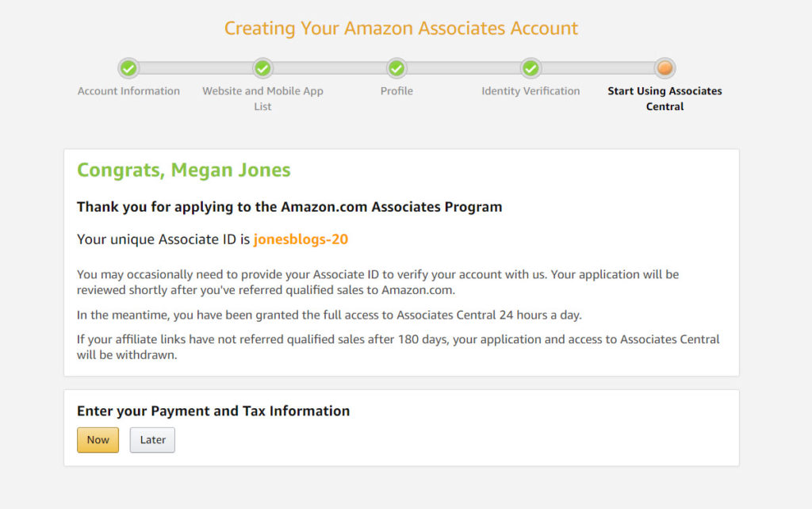This screenshot has width=812, height=509.
Task: Click the Creating Your Amazon Associates Account title
Action: [400, 28]
